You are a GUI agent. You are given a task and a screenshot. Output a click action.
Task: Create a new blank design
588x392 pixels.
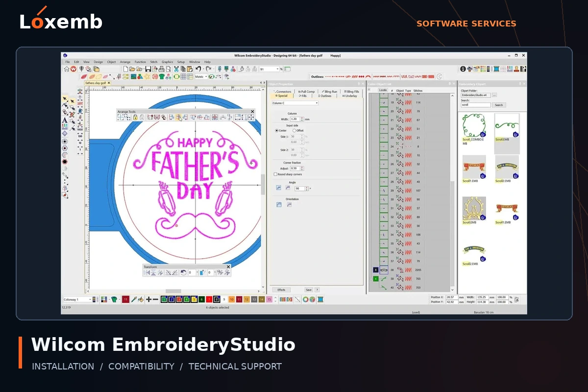point(125,69)
